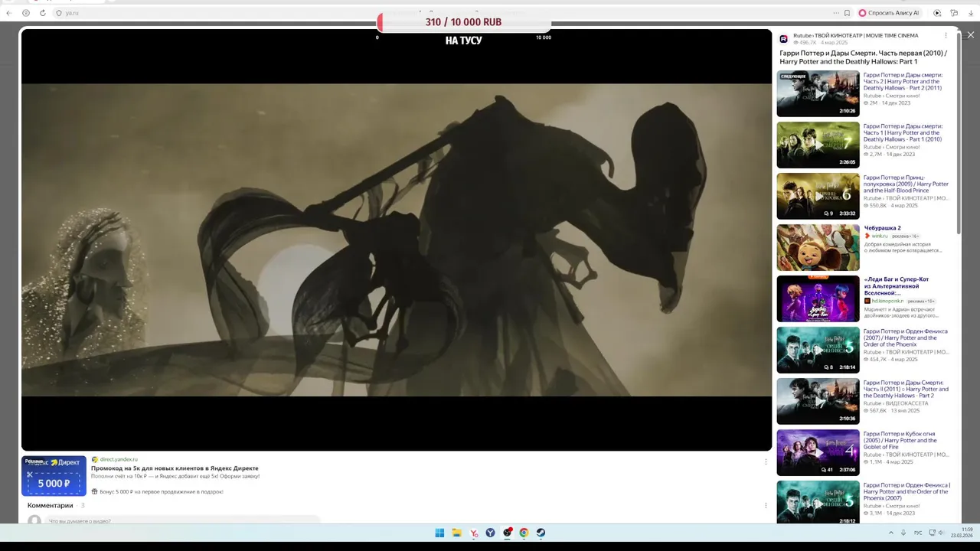Open the Чебурашка 2 ad thumbnail

click(818, 247)
